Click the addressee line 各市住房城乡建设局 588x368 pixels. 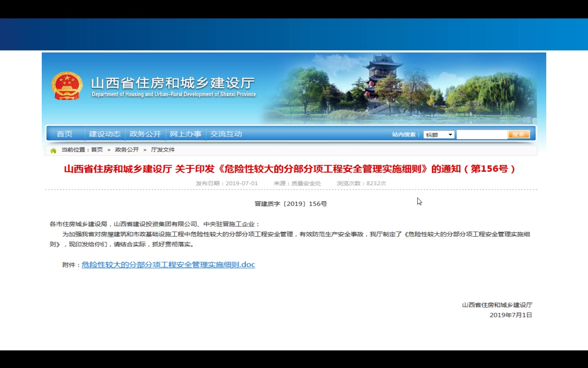pyautogui.click(x=78, y=224)
